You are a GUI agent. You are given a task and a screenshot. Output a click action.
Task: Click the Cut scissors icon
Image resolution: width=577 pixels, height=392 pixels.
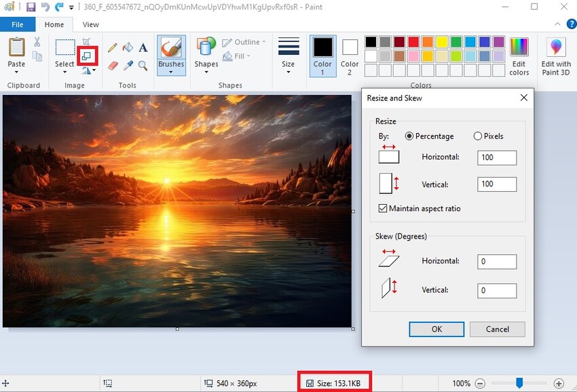37,42
